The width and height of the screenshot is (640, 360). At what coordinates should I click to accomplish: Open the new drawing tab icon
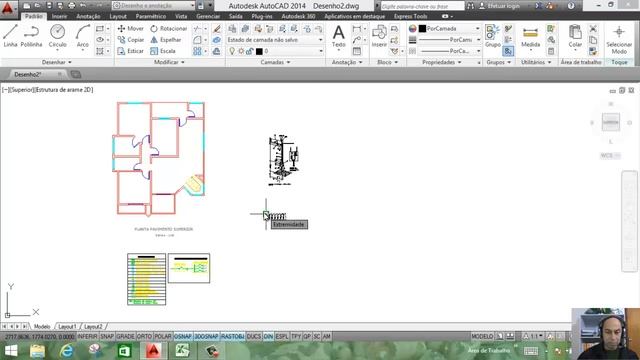pyautogui.click(x=76, y=74)
